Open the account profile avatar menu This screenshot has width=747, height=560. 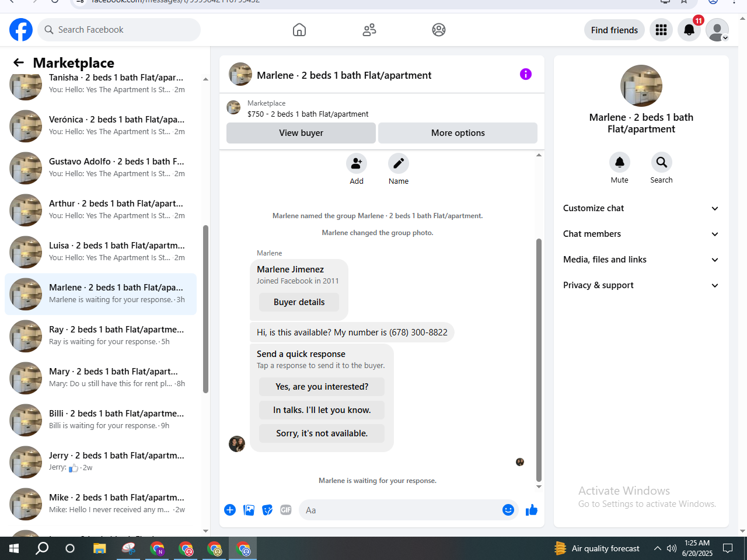[717, 30]
